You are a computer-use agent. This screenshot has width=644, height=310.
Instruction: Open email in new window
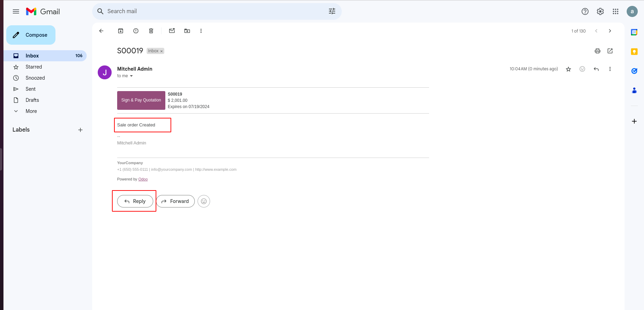610,51
